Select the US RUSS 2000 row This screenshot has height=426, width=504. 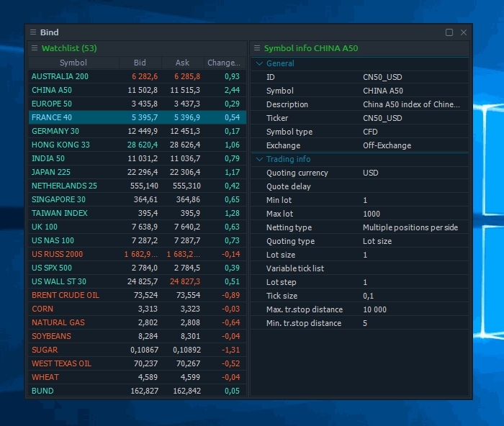click(58, 254)
